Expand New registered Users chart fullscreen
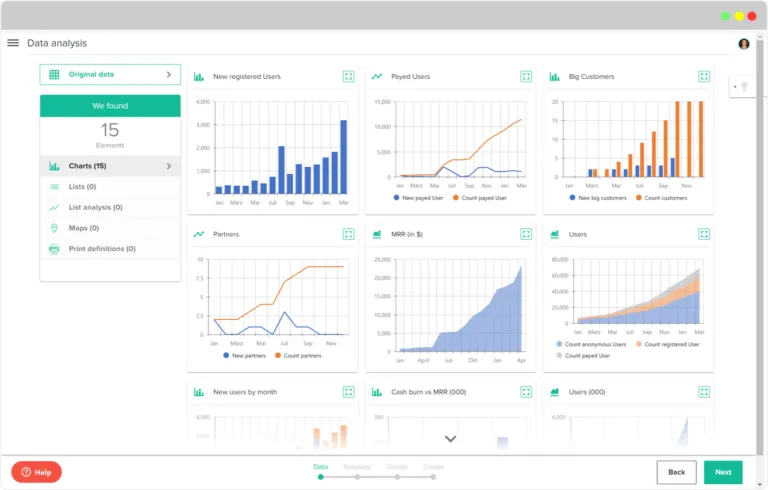The width and height of the screenshot is (768, 490). coord(348,76)
